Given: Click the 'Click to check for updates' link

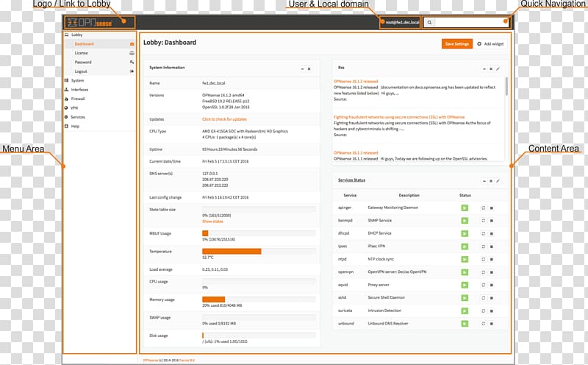Looking at the screenshot, I should (224, 119).
